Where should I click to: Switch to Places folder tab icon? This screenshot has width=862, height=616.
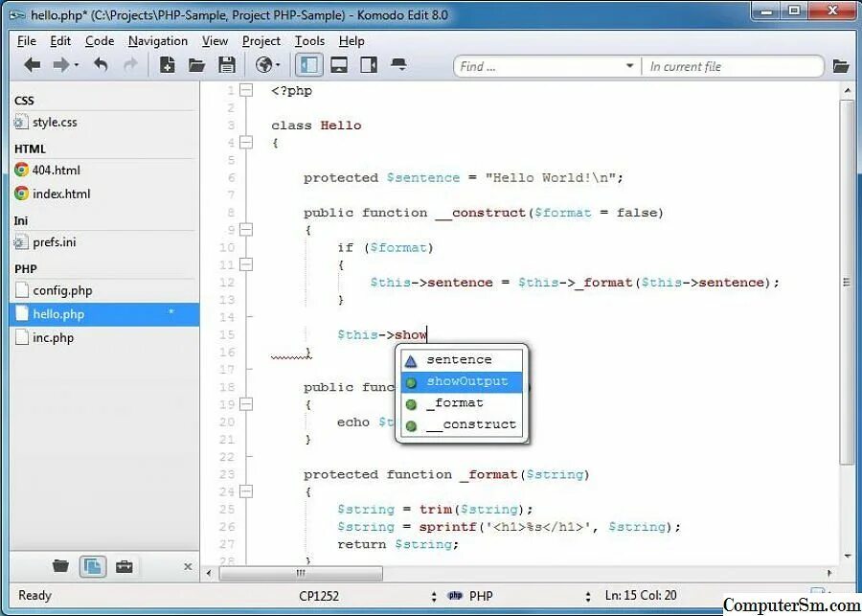(60, 566)
